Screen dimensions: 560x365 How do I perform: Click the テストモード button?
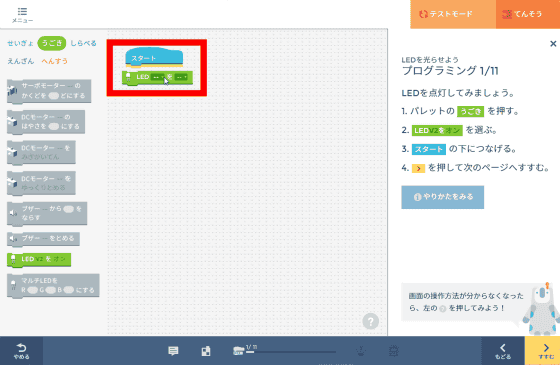pos(453,14)
